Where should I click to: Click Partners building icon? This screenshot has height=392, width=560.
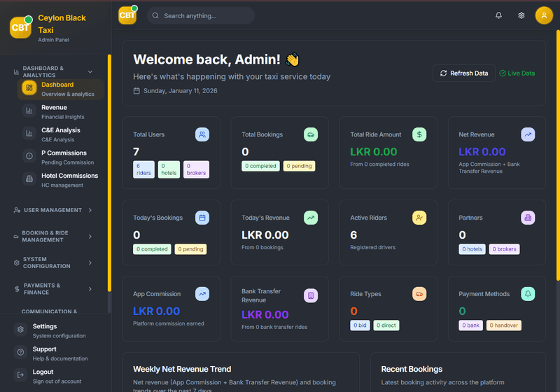pos(528,218)
